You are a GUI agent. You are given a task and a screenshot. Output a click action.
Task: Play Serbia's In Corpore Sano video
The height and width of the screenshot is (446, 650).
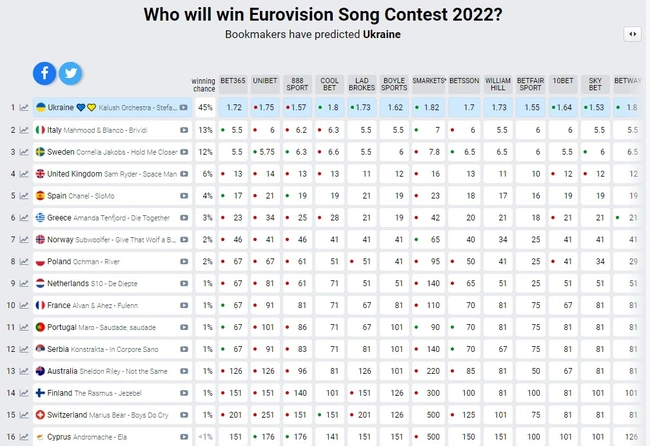click(x=184, y=348)
